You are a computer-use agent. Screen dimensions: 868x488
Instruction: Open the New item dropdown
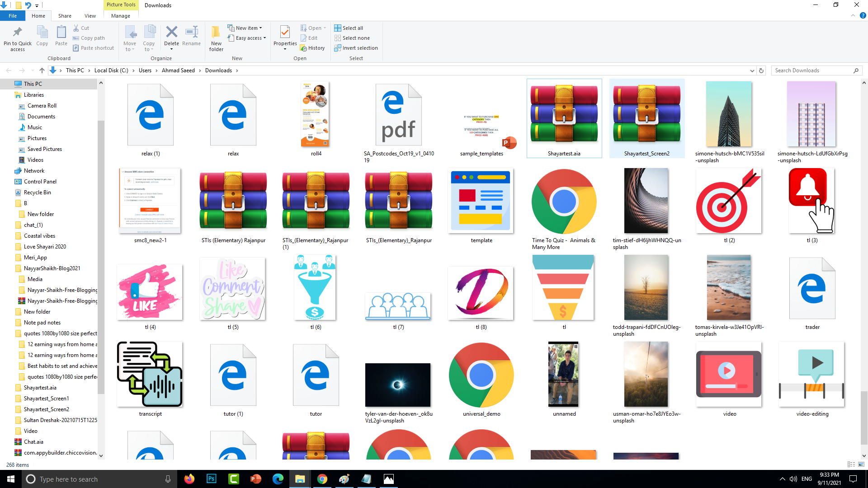pyautogui.click(x=245, y=28)
